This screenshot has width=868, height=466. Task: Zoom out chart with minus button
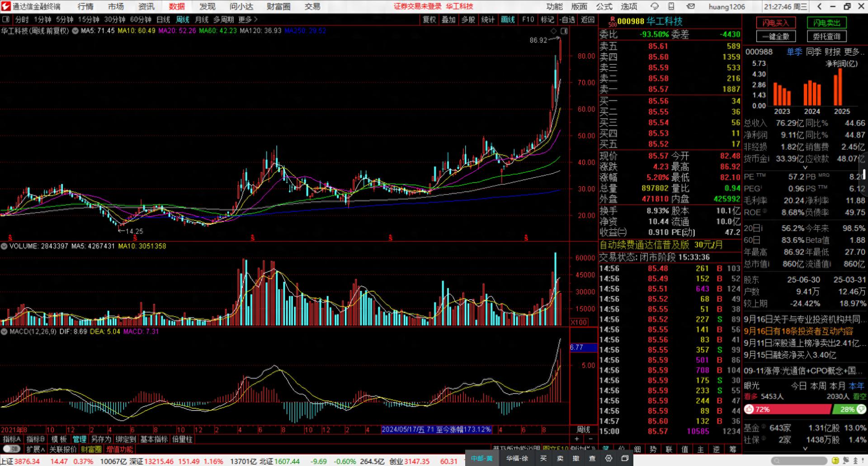(x=590, y=439)
